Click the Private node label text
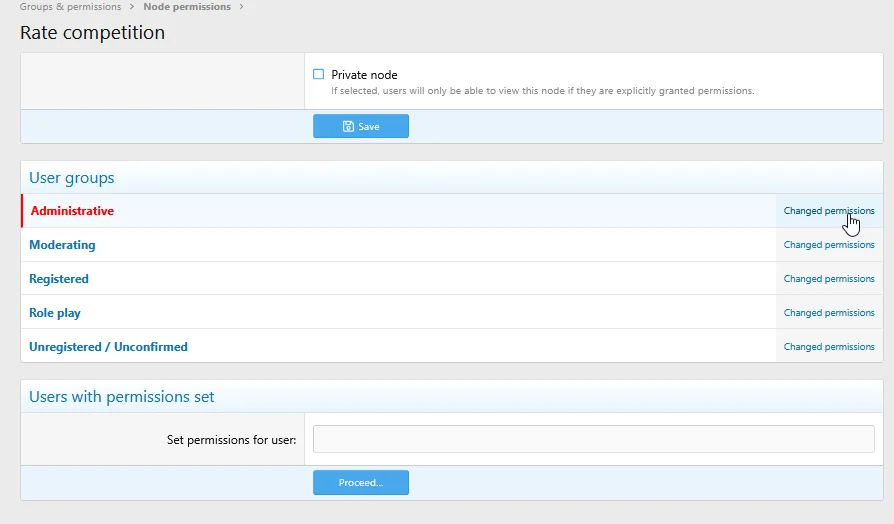 click(364, 75)
